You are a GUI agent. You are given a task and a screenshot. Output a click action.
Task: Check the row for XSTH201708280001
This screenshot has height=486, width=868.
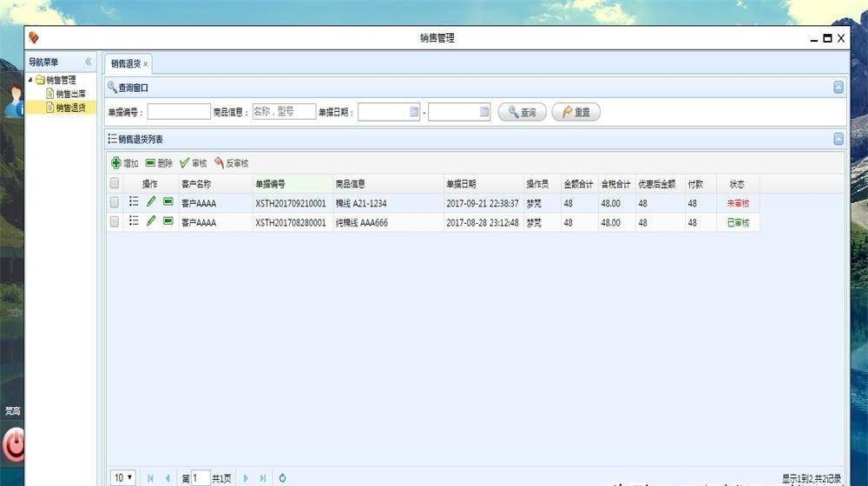(115, 222)
